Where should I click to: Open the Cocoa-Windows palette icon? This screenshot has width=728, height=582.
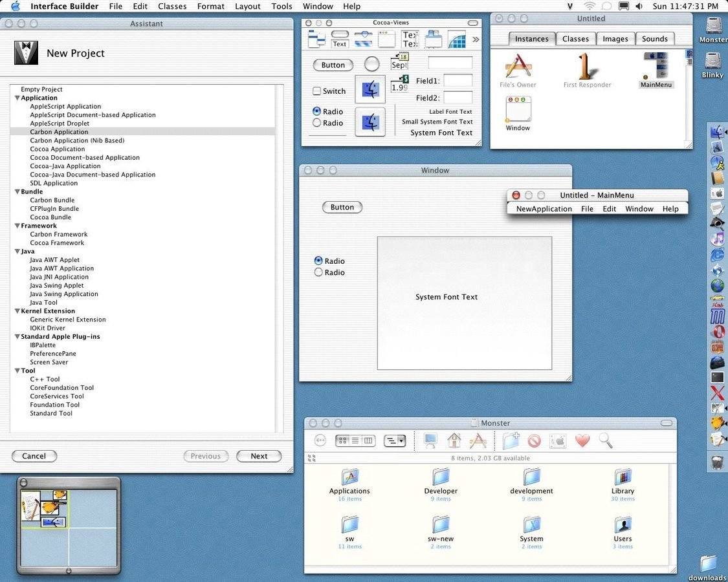386,39
